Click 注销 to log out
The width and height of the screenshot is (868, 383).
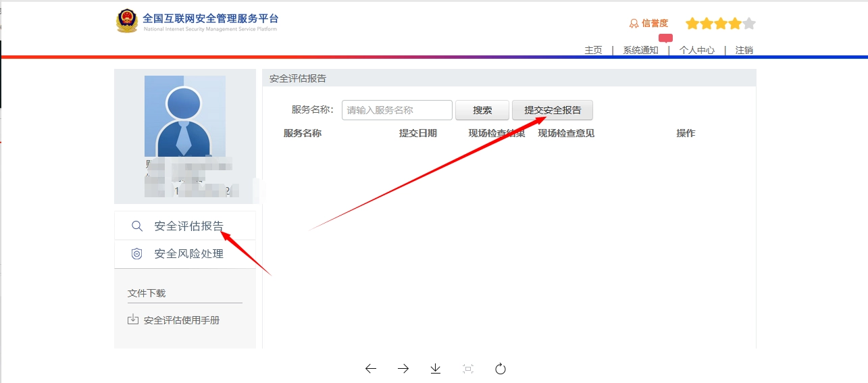744,50
